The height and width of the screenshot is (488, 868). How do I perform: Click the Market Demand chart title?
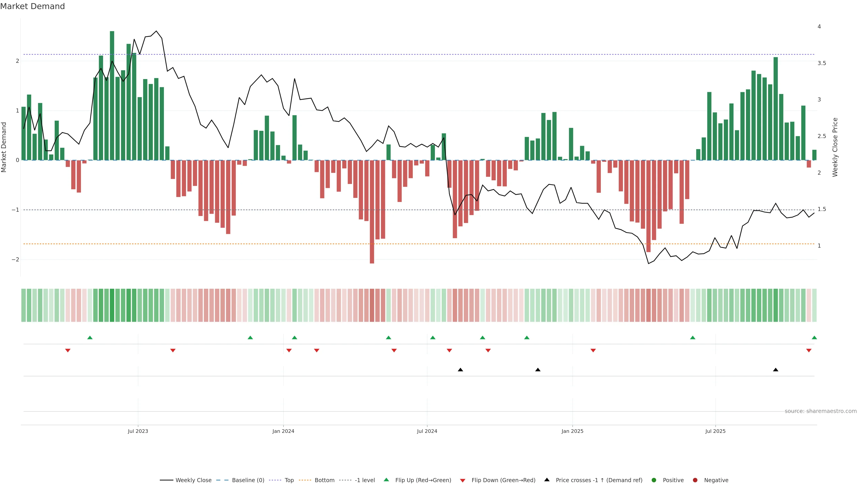coord(32,6)
